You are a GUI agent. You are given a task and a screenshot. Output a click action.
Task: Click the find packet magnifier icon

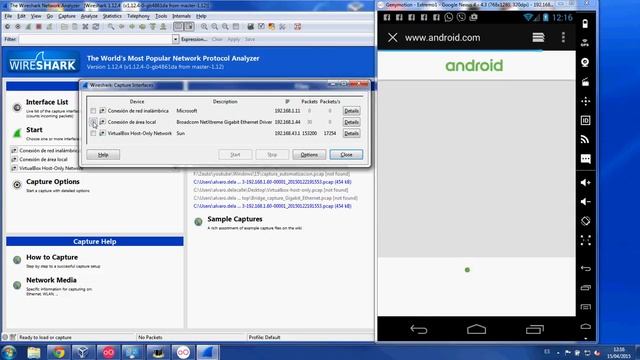(x=111, y=27)
